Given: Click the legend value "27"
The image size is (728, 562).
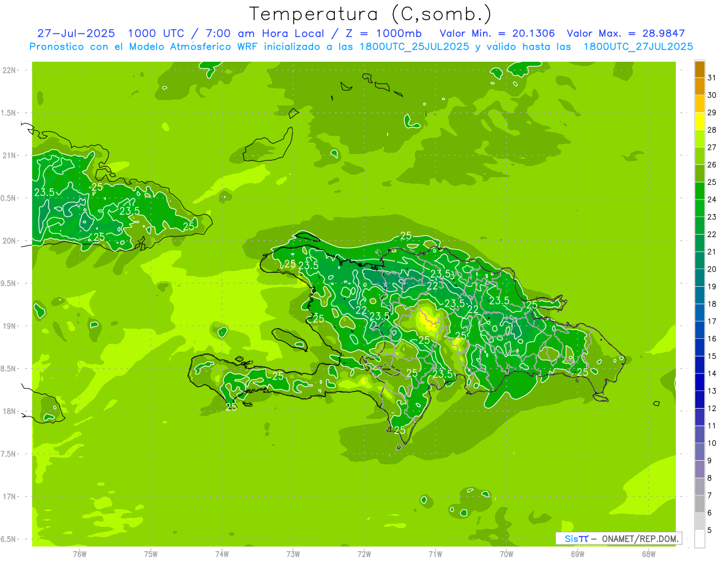Looking at the screenshot, I should pyautogui.click(x=712, y=147).
